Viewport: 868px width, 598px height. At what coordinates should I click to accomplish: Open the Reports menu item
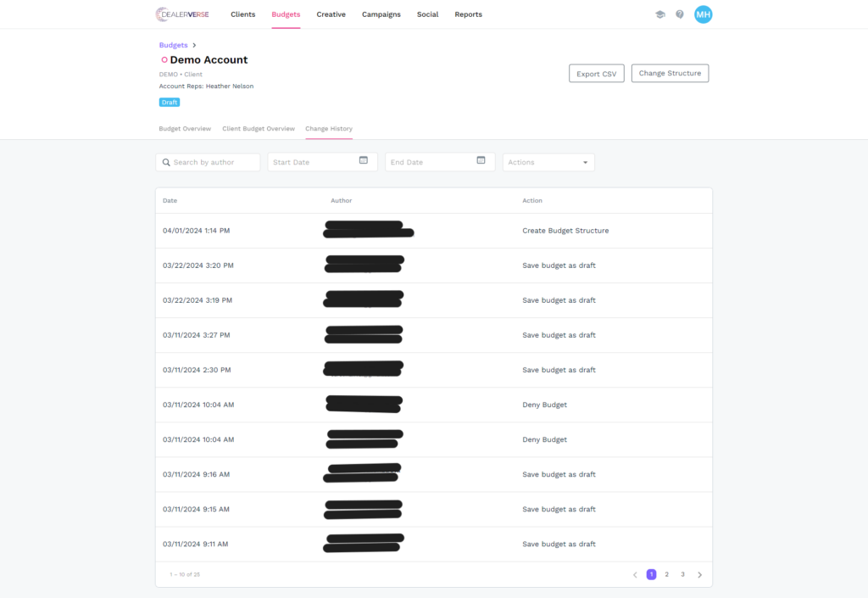tap(468, 14)
